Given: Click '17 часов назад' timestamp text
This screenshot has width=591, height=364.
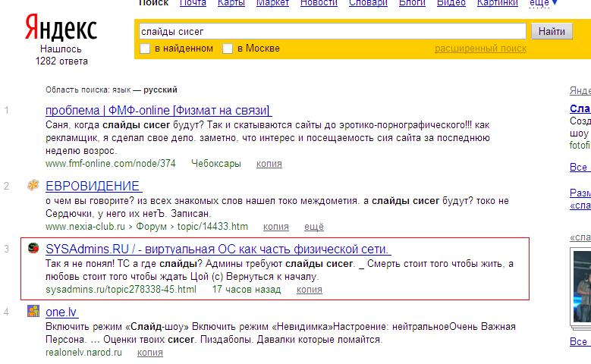Looking at the screenshot, I should point(247,290).
